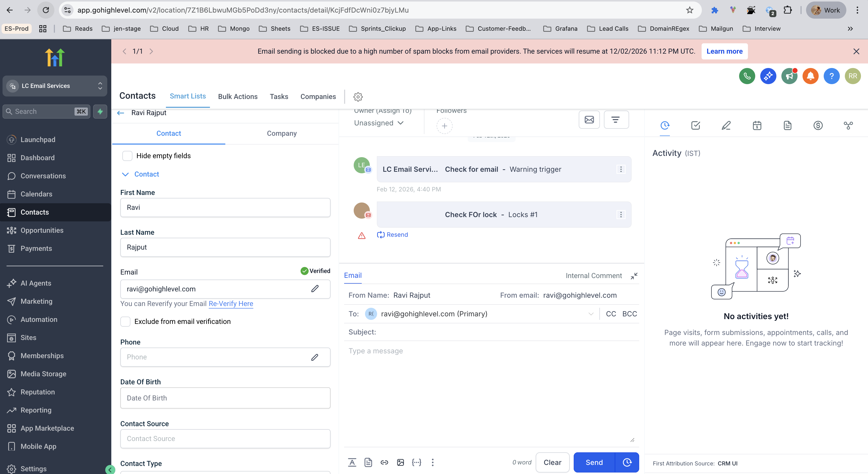Viewport: 868px width, 474px height.
Task: Open the blue AI sparkle assistant icon
Action: (768, 76)
